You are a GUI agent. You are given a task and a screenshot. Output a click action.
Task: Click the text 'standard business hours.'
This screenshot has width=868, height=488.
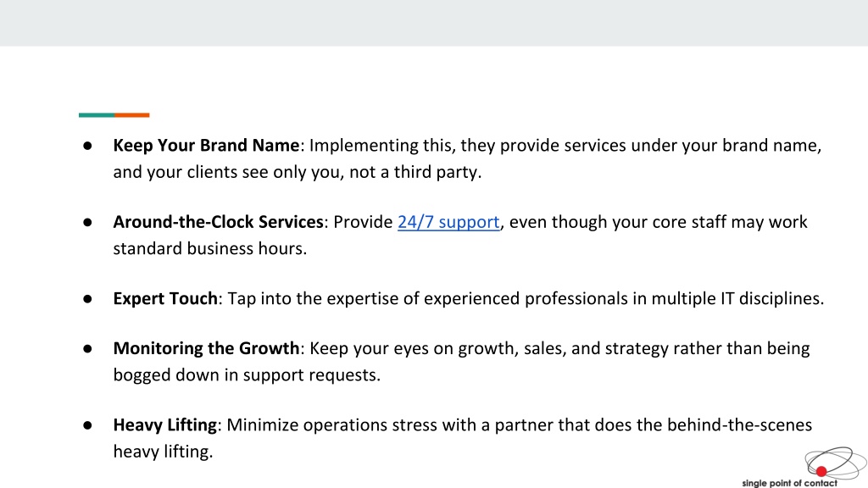[210, 248]
